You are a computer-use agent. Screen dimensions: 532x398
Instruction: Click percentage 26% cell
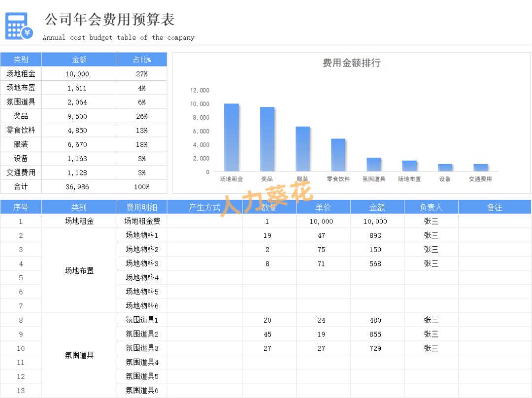point(142,116)
